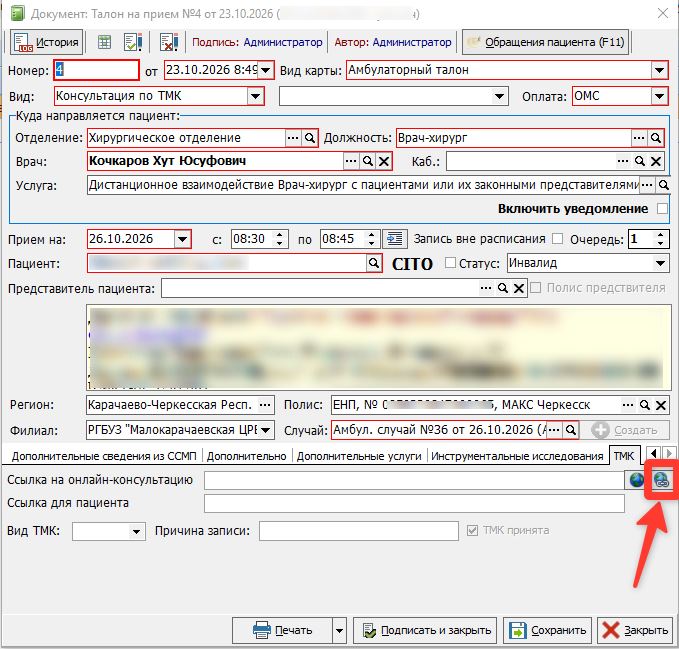
Task: Expand the Вид dropdown Консультация по ТМК
Action: click(255, 96)
